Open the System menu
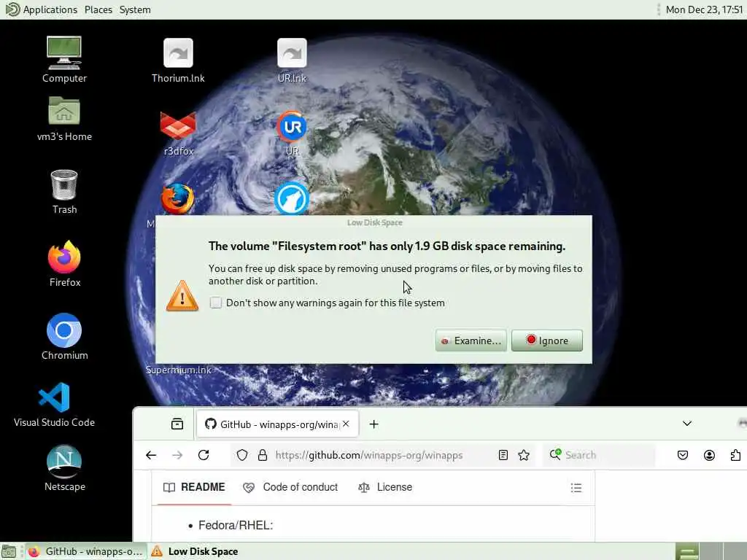 (135, 9)
